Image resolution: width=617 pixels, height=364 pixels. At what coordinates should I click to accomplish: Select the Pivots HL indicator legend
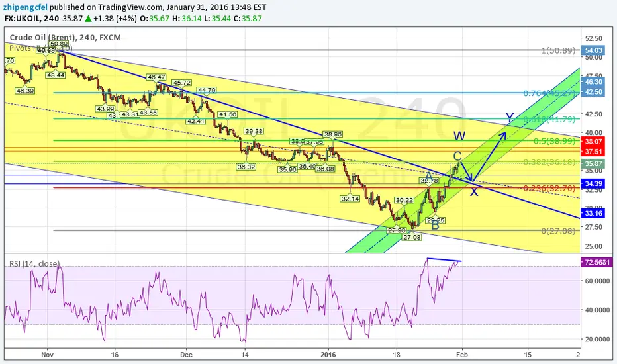coord(40,48)
